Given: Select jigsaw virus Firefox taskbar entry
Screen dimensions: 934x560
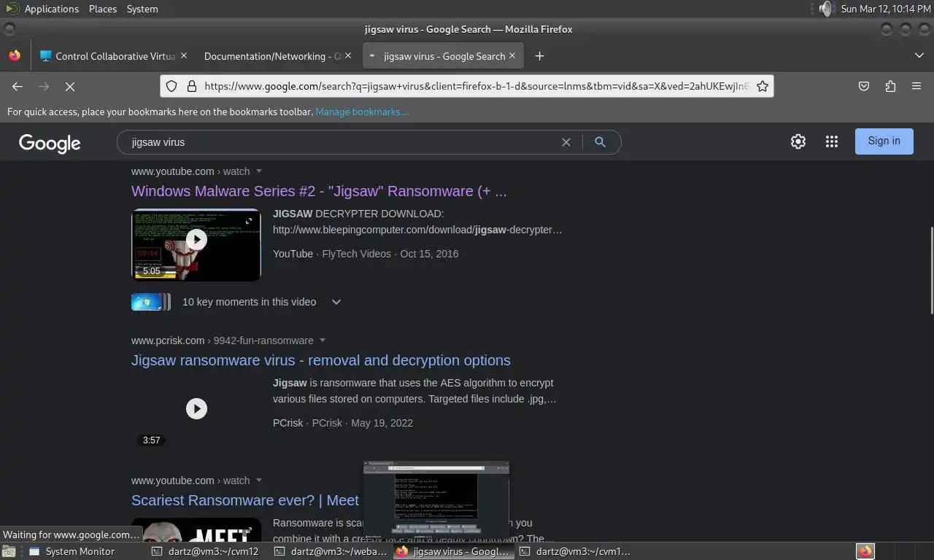Looking at the screenshot, I should tap(453, 551).
